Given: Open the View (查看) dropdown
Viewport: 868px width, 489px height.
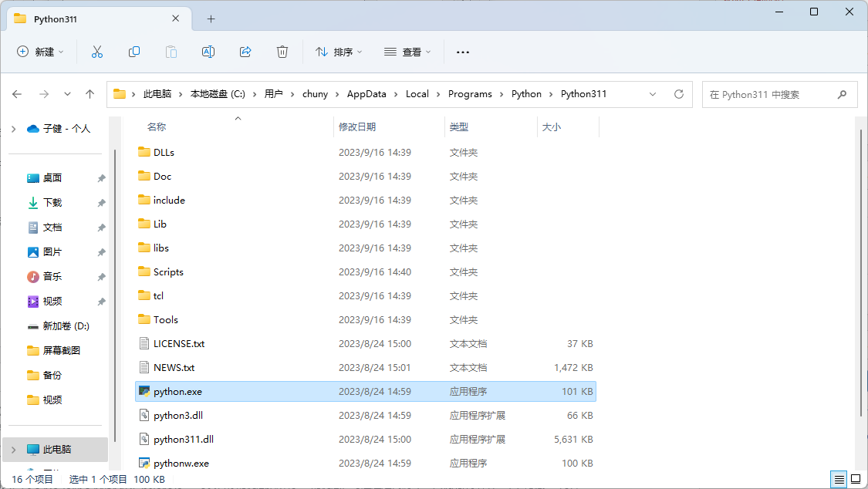Looking at the screenshot, I should (407, 52).
